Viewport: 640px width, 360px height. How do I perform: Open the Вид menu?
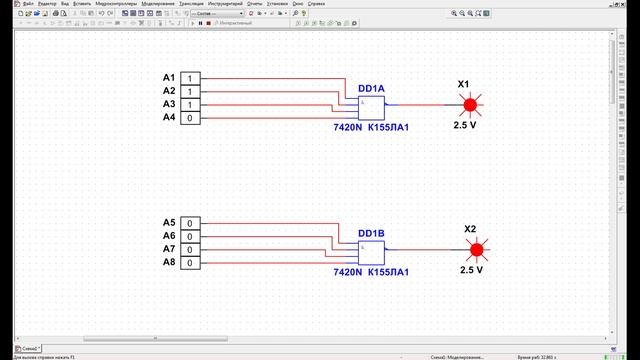pyautogui.click(x=65, y=4)
